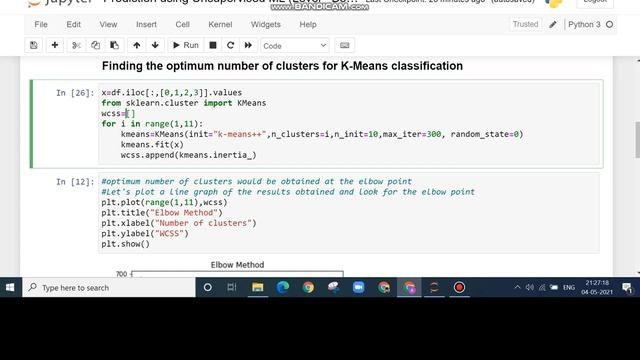Open the Edit menu
This screenshot has height=360, width=640.
pyautogui.click(x=73, y=24)
